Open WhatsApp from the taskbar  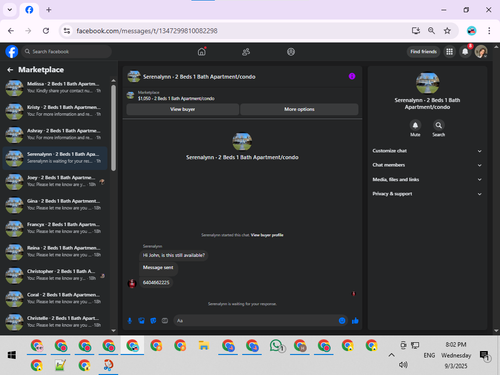(x=276, y=346)
